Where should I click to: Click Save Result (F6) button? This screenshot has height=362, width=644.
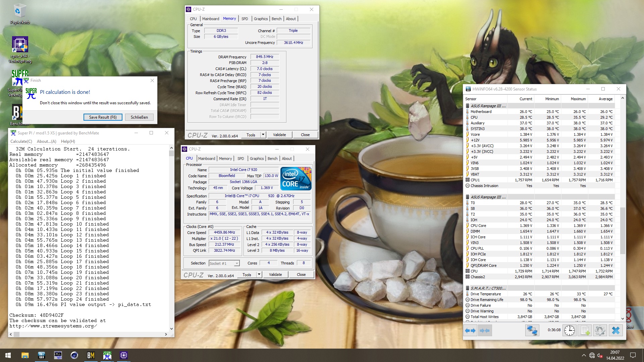pos(103,117)
